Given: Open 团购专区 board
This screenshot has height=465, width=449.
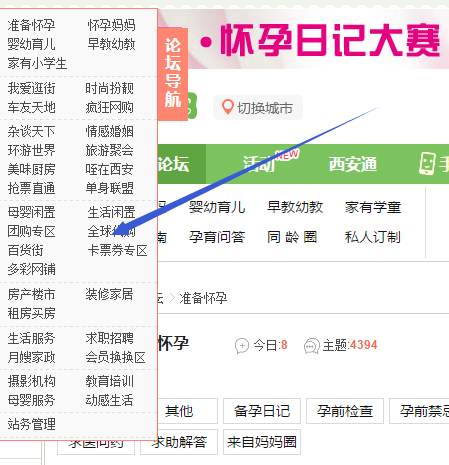Looking at the screenshot, I should (x=31, y=231).
